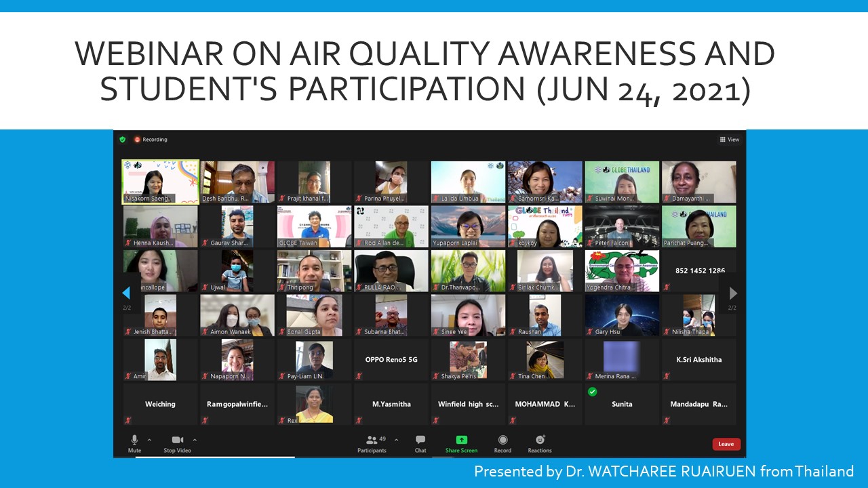Click the Stop Video camera icon
The image size is (868, 488).
pyautogui.click(x=177, y=441)
